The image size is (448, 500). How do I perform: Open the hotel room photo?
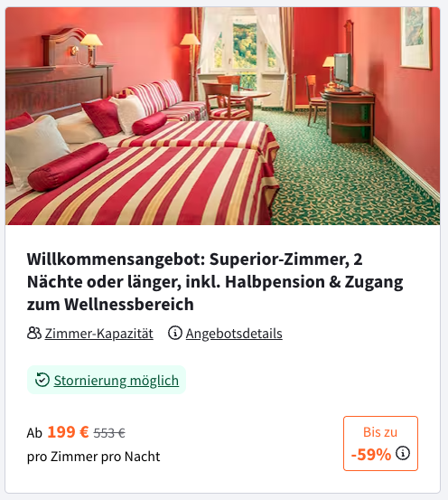coord(223,116)
